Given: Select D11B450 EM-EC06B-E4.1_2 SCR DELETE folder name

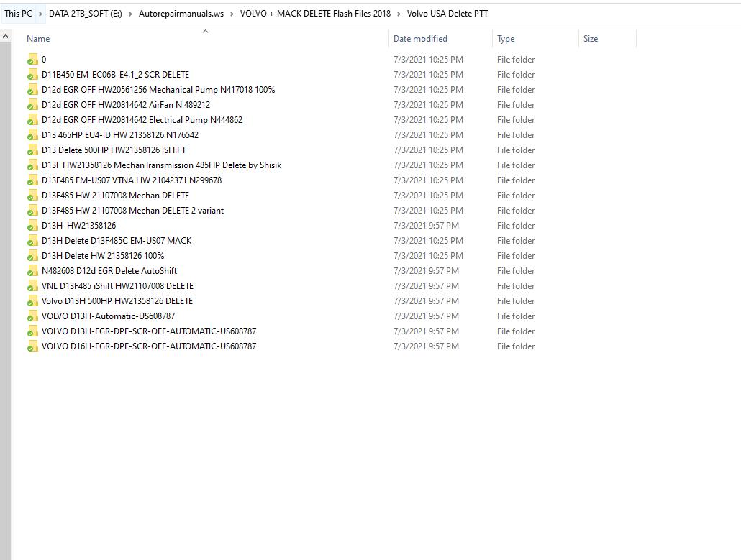Looking at the screenshot, I should point(115,75).
